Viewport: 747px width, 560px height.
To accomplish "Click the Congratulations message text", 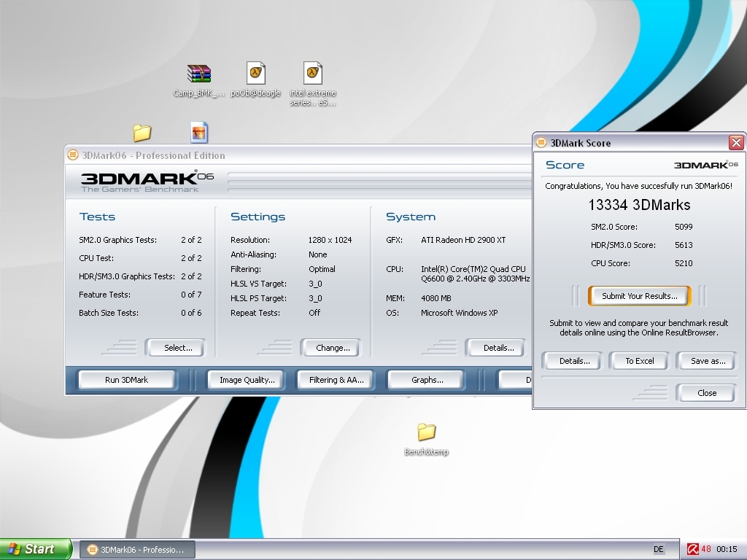I will pyautogui.click(x=638, y=186).
